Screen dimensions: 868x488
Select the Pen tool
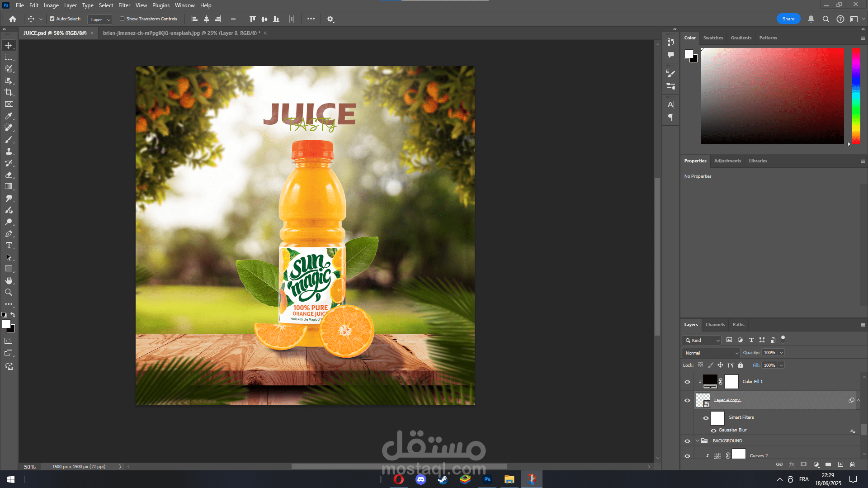9,233
